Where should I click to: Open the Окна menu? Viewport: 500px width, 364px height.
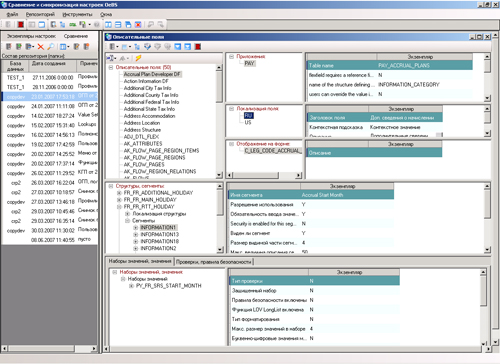point(106,14)
